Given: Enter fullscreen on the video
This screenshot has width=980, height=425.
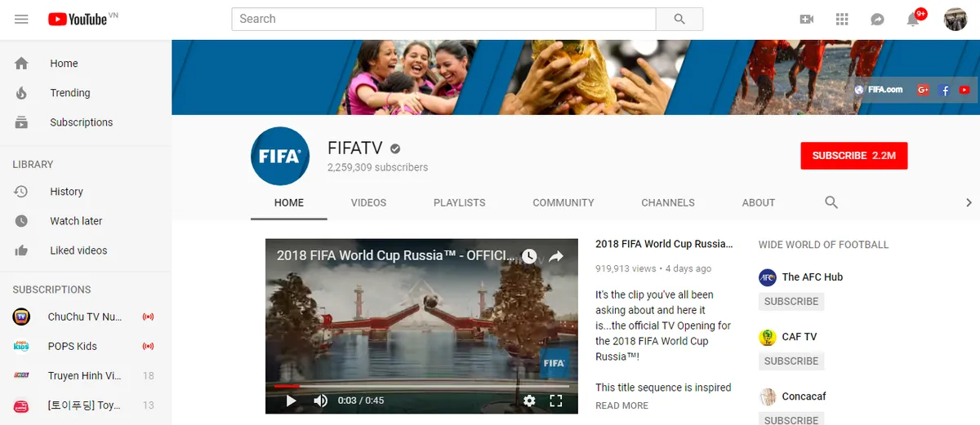Looking at the screenshot, I should (556, 401).
